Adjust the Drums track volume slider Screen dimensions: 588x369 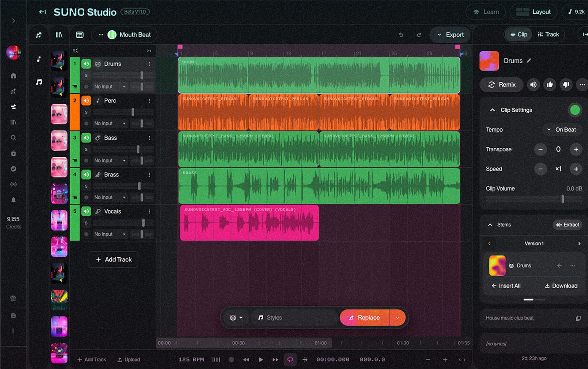coord(142,75)
